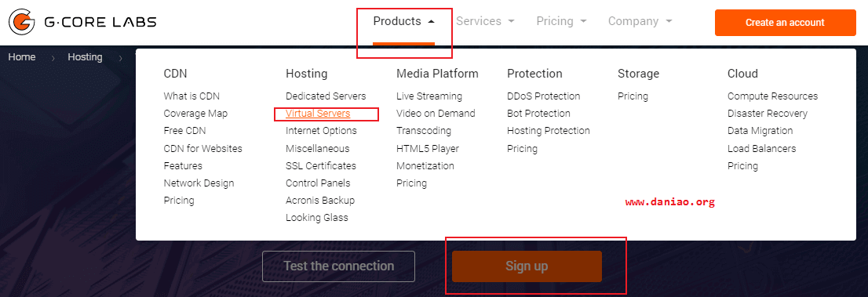Open the Coverage Map link
Image resolution: width=868 pixels, height=297 pixels.
click(195, 114)
